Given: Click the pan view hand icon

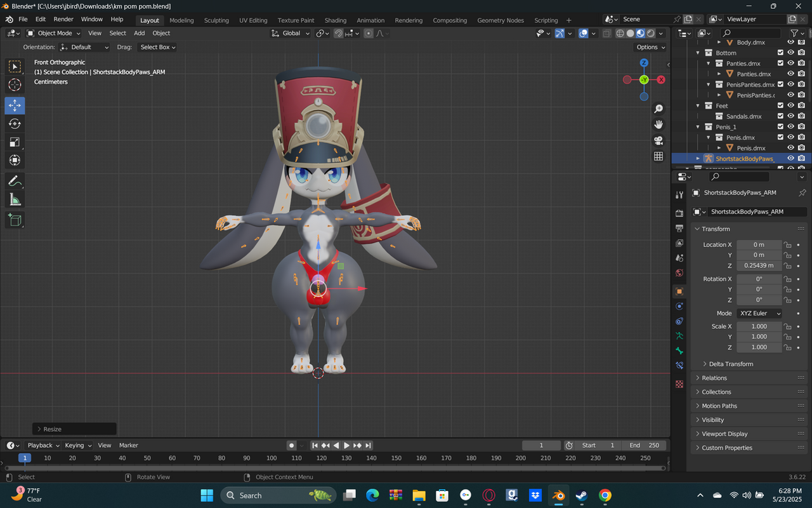Looking at the screenshot, I should [658, 124].
